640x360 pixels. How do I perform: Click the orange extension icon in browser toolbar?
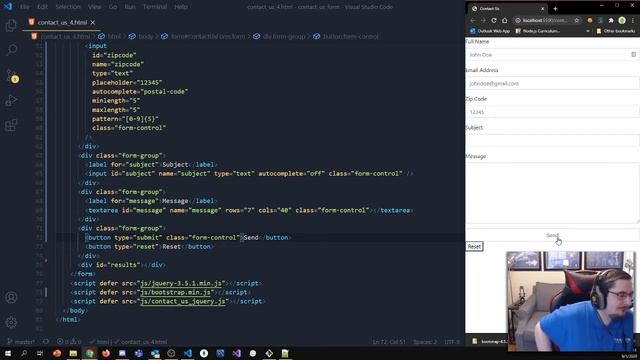[x=589, y=20]
